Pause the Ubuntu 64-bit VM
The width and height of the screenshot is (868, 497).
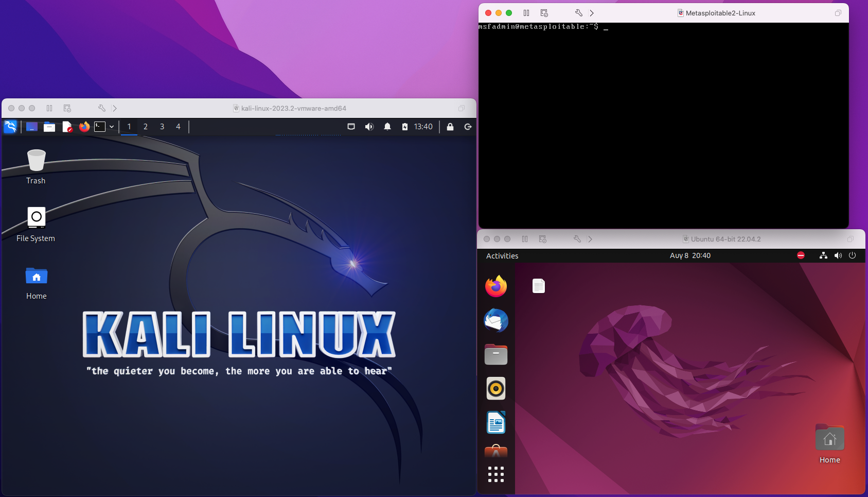coord(525,239)
